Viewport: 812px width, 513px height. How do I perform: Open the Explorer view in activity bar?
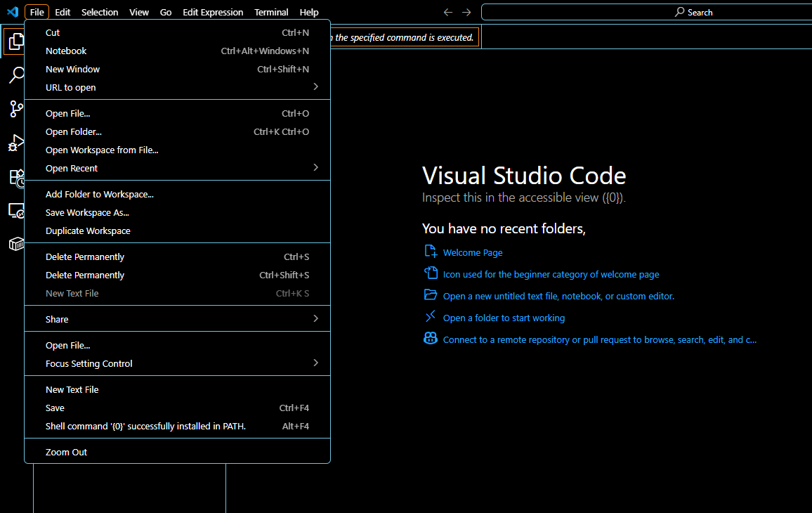click(x=15, y=41)
